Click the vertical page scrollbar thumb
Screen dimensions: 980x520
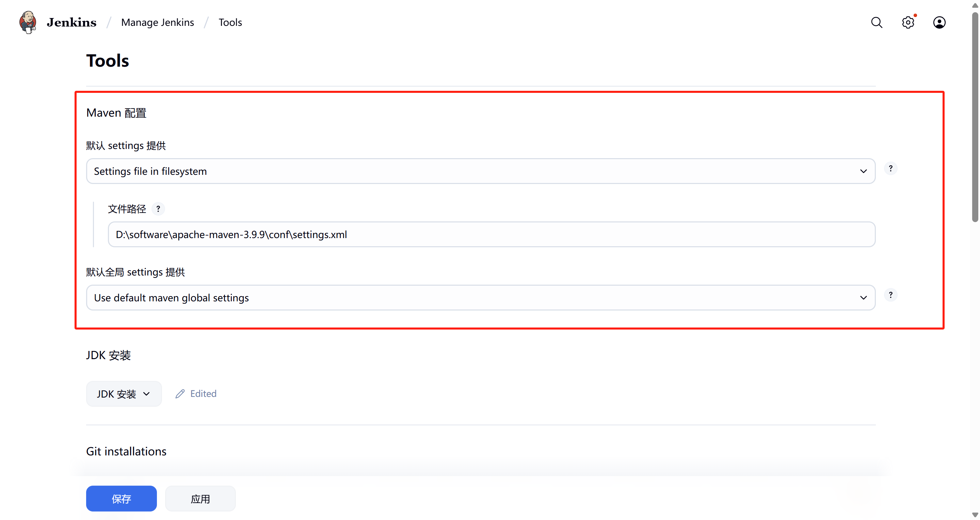[x=975, y=118]
